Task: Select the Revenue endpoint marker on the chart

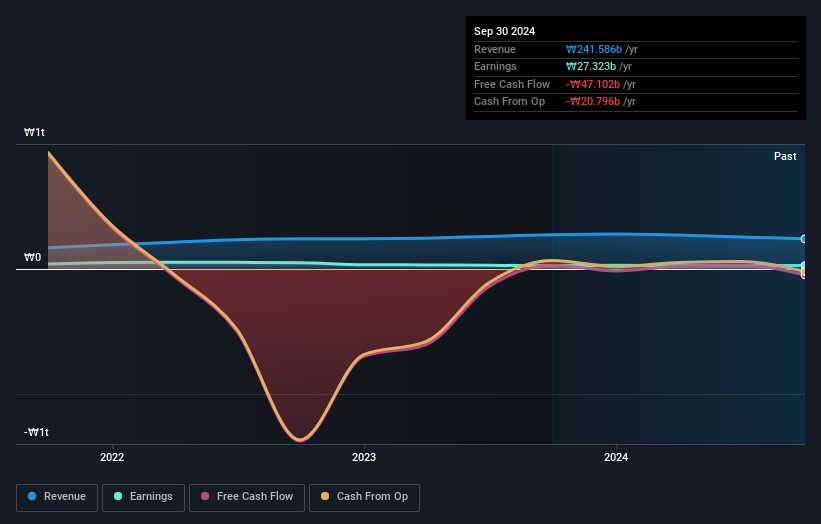Action: pos(804,239)
